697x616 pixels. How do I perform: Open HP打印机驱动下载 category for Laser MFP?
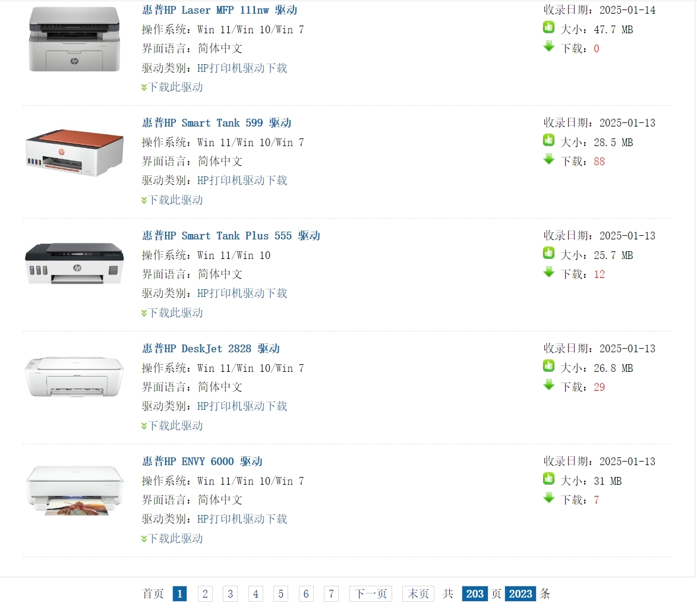point(242,68)
